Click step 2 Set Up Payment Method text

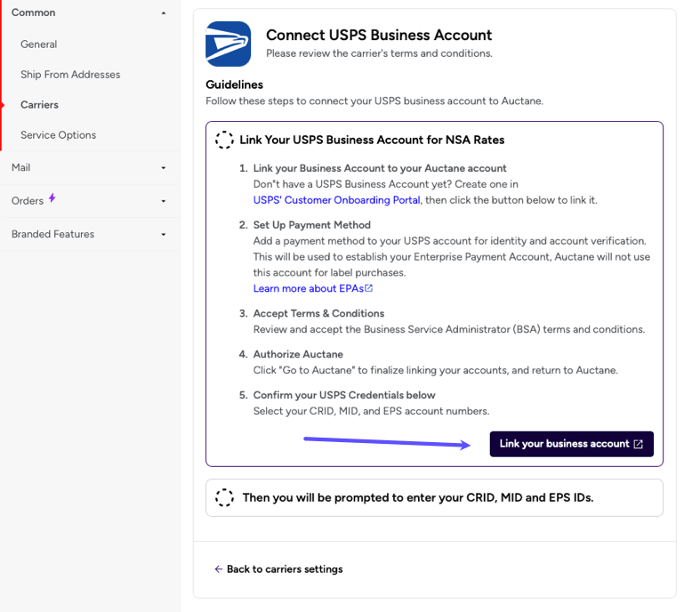(311, 225)
